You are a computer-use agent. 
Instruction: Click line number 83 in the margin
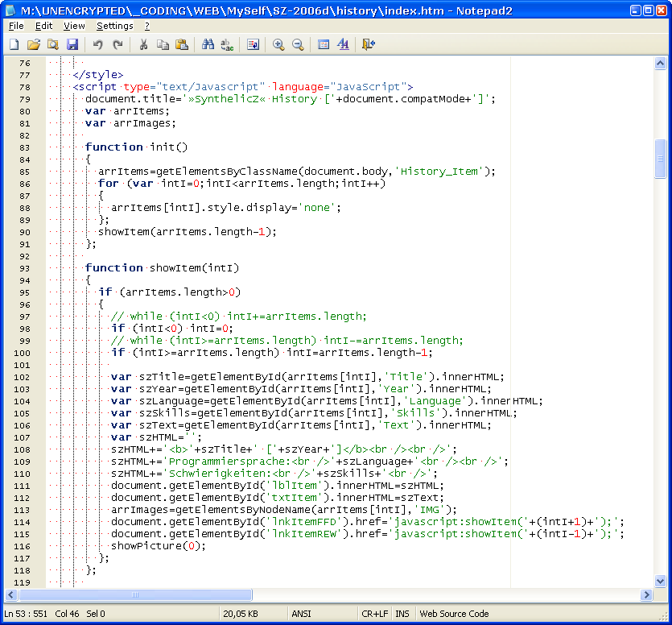(25, 147)
